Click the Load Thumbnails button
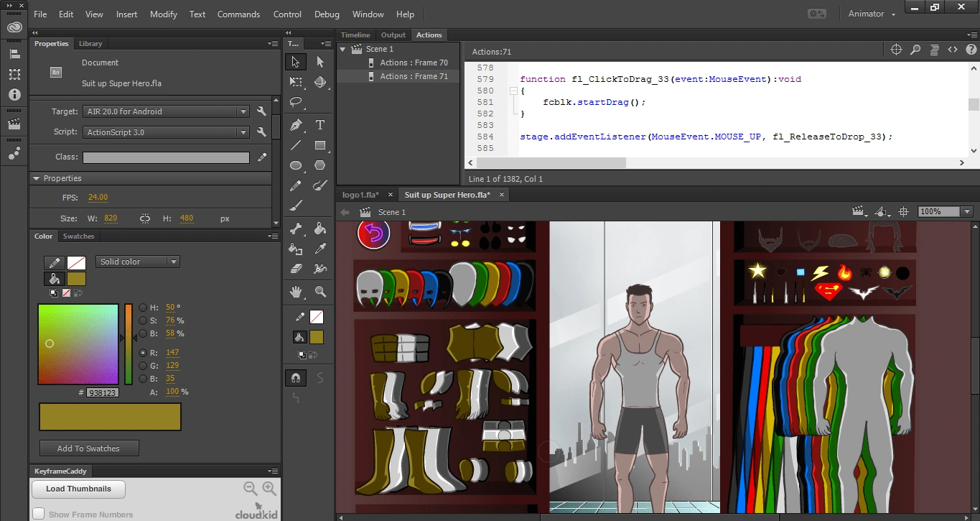Image resolution: width=980 pixels, height=521 pixels. tap(78, 489)
